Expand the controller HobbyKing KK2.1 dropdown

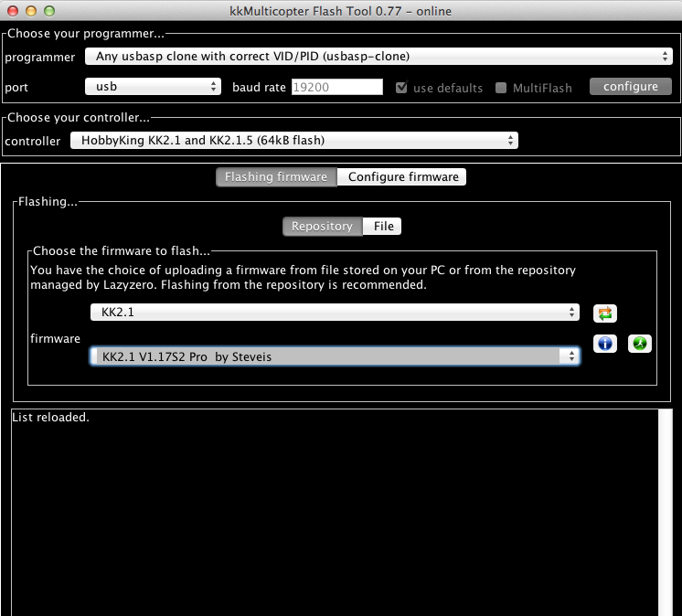(x=294, y=141)
